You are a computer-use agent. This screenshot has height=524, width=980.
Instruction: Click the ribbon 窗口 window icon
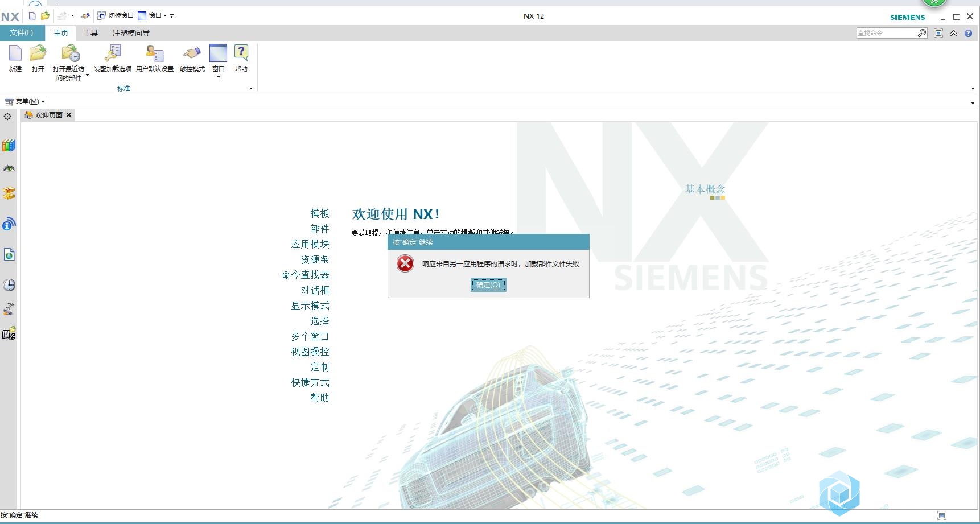pyautogui.click(x=218, y=53)
